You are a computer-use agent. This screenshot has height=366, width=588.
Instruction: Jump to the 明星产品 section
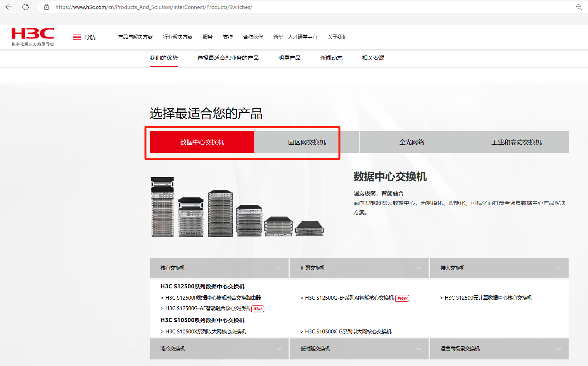point(289,58)
